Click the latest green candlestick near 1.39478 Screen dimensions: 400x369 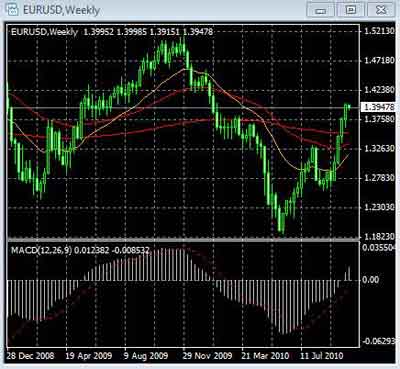[349, 107]
